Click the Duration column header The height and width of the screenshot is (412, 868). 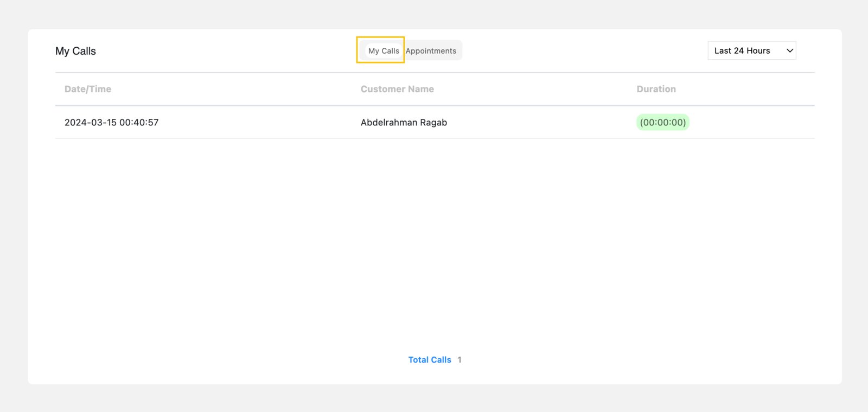(656, 89)
